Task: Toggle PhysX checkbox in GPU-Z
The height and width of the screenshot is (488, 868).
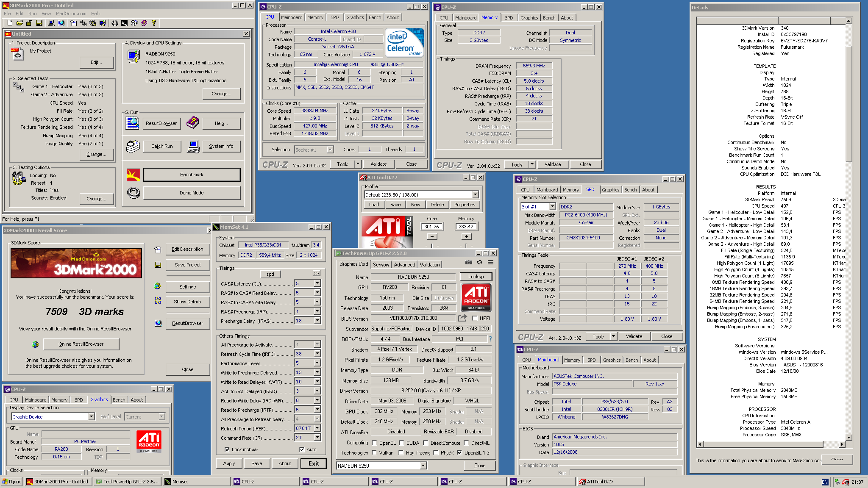Action: (x=436, y=452)
